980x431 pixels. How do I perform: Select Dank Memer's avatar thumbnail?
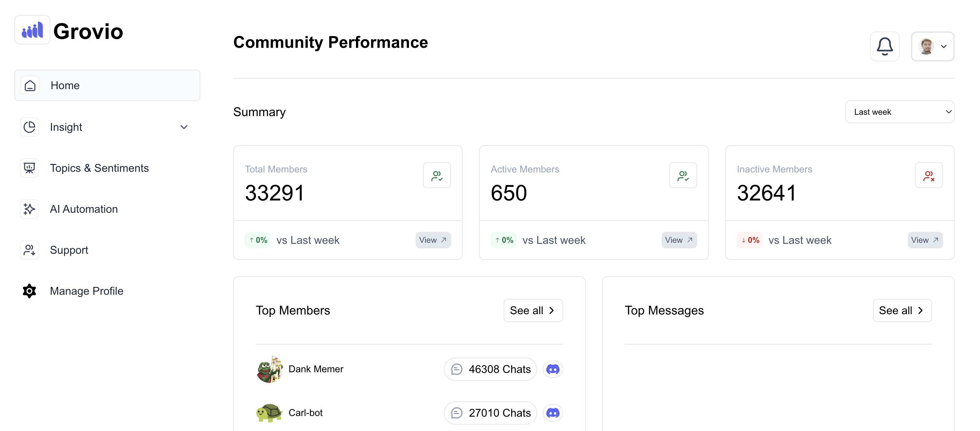(269, 369)
